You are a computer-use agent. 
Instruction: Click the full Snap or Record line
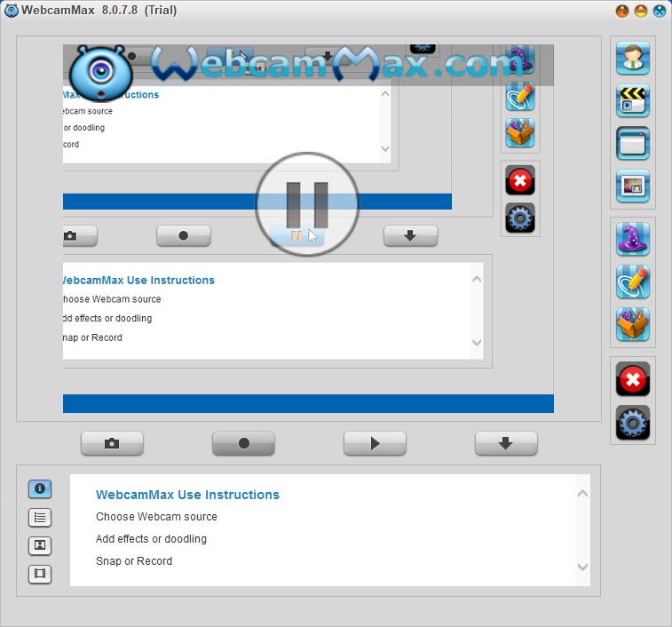(134, 561)
